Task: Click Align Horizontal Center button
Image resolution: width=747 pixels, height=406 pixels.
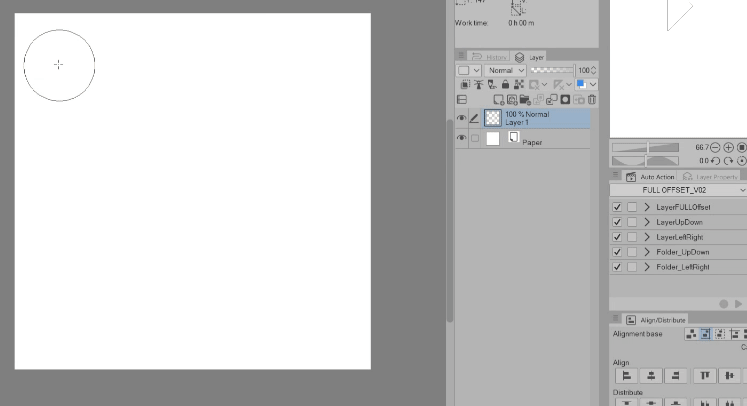Action: tap(651, 376)
